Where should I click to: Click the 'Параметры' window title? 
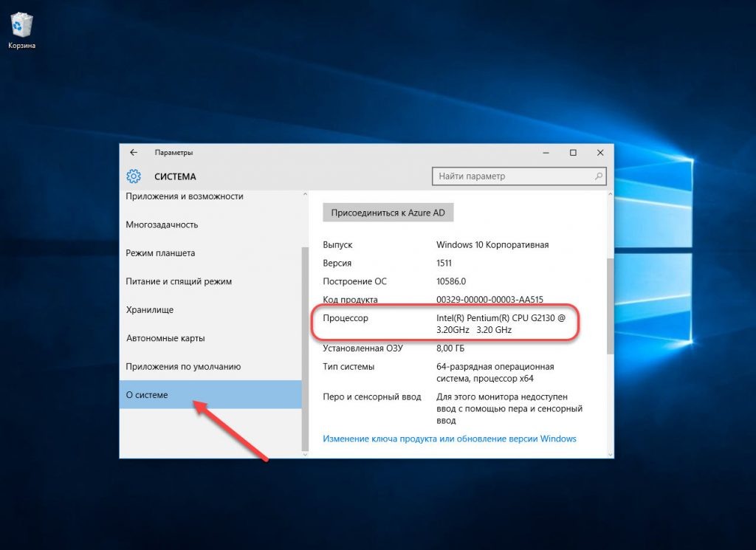click(173, 152)
